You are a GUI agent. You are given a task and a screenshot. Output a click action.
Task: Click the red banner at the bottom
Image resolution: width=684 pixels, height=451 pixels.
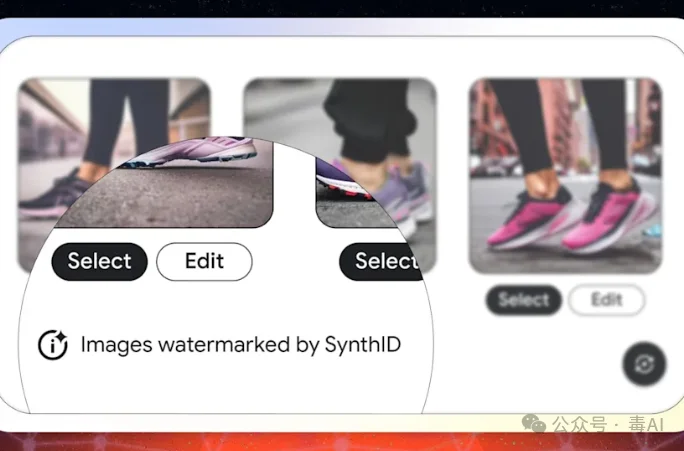pos(342,441)
